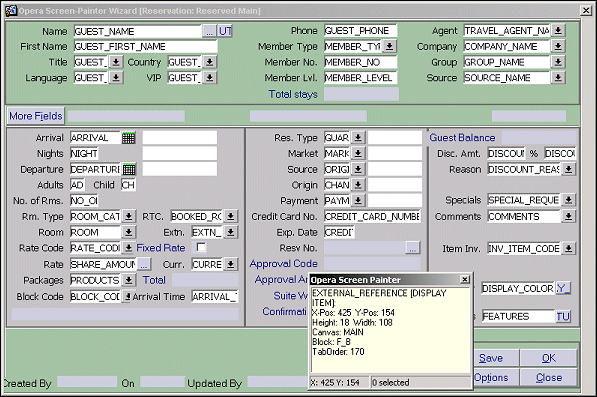Toggle the Fixed Rate checkbox
Image resolution: width=597 pixels, height=397 pixels.
click(201, 247)
